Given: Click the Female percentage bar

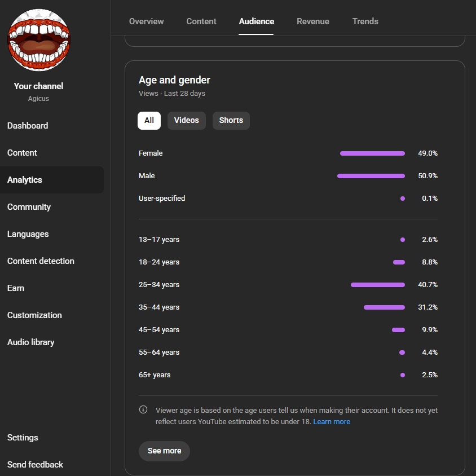Looking at the screenshot, I should 372,153.
